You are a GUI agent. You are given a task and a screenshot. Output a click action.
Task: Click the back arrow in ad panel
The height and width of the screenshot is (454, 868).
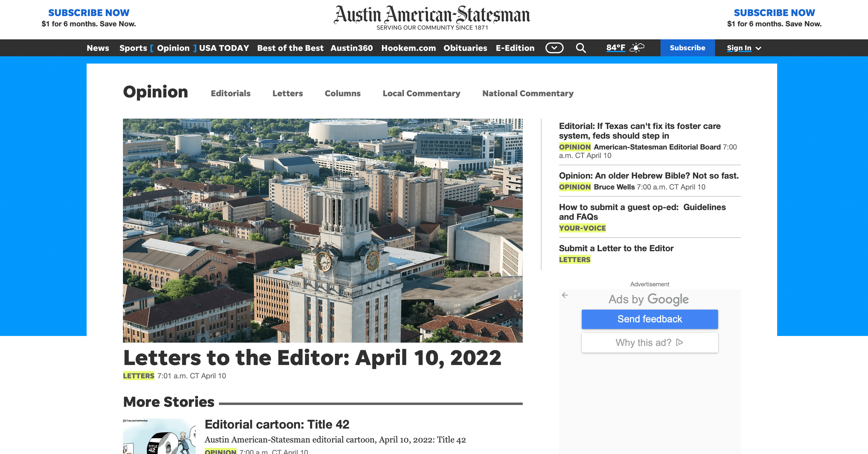coord(565,295)
